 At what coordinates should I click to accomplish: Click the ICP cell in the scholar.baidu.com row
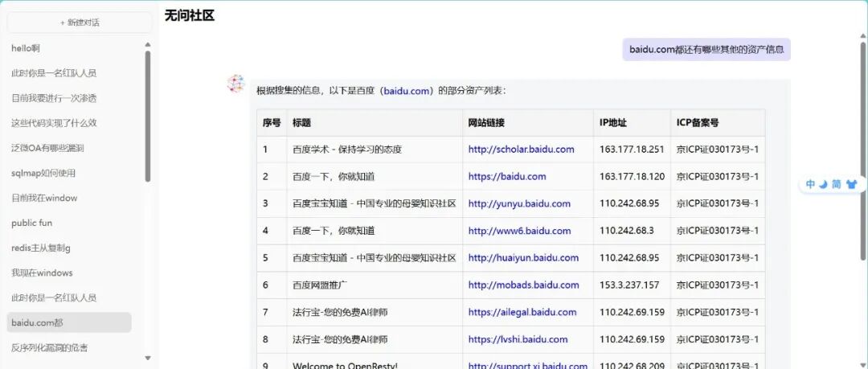[718, 149]
